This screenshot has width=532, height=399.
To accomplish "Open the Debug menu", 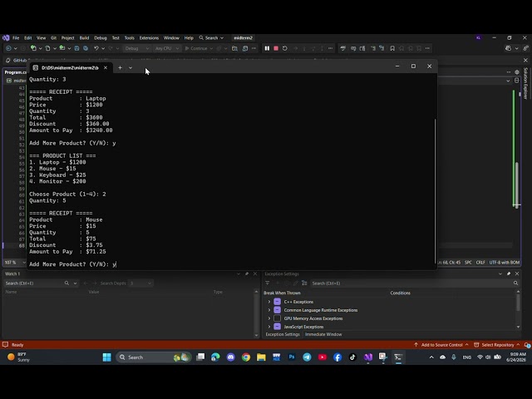I will point(101,38).
